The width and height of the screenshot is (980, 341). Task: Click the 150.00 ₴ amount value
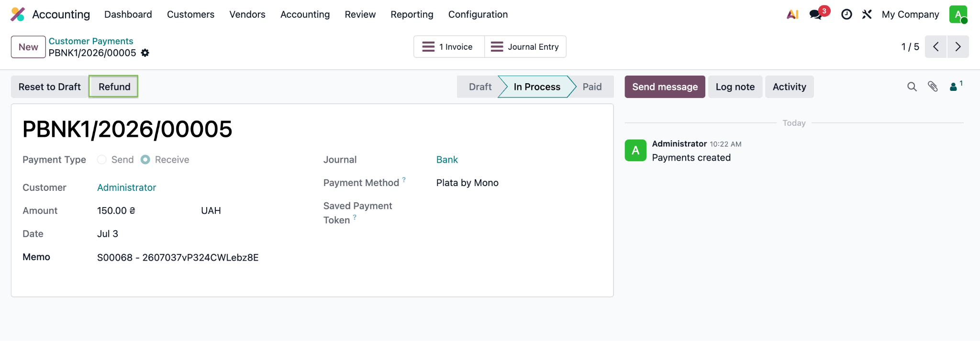116,210
